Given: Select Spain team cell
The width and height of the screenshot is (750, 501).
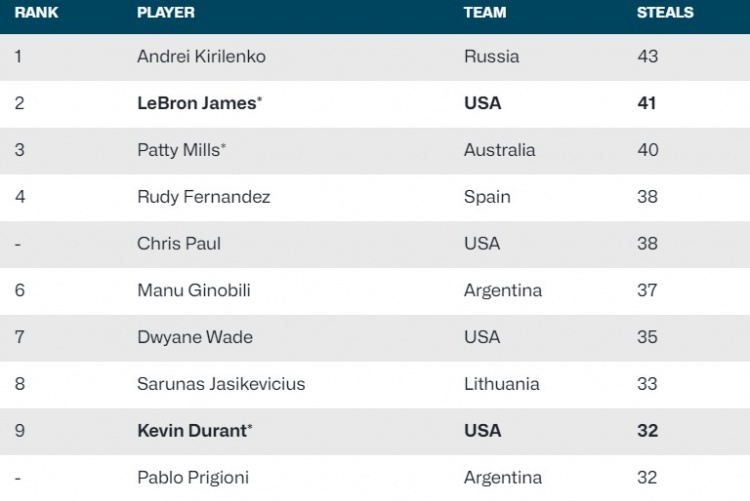Looking at the screenshot, I should 487,197.
